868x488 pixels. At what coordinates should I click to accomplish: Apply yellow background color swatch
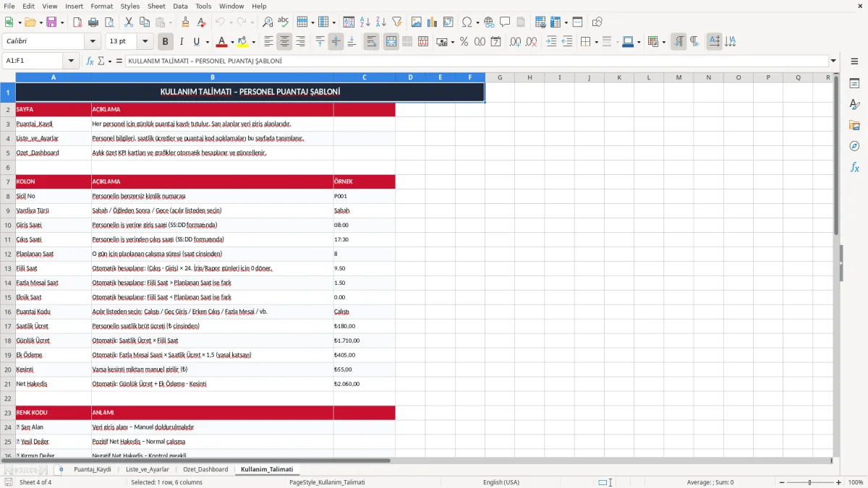coord(243,42)
